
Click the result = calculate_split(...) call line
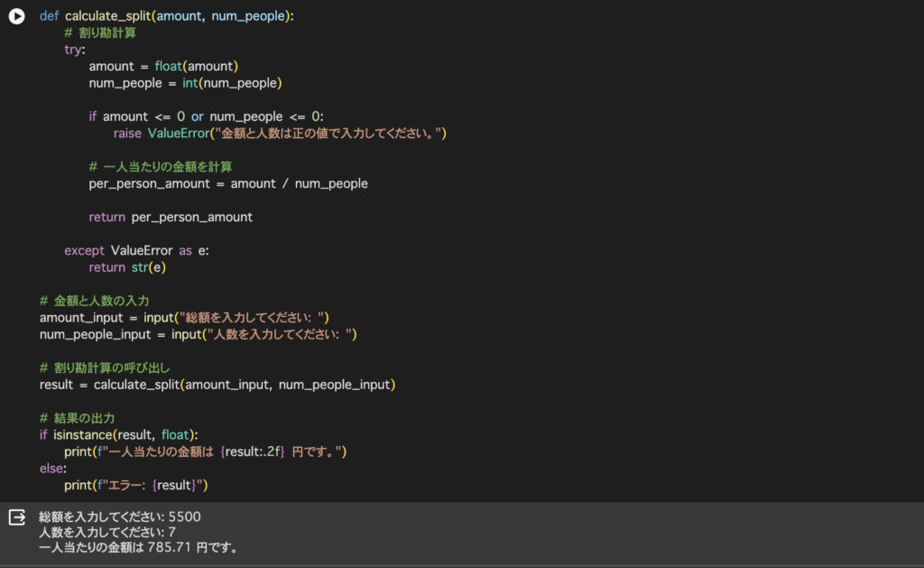point(217,385)
